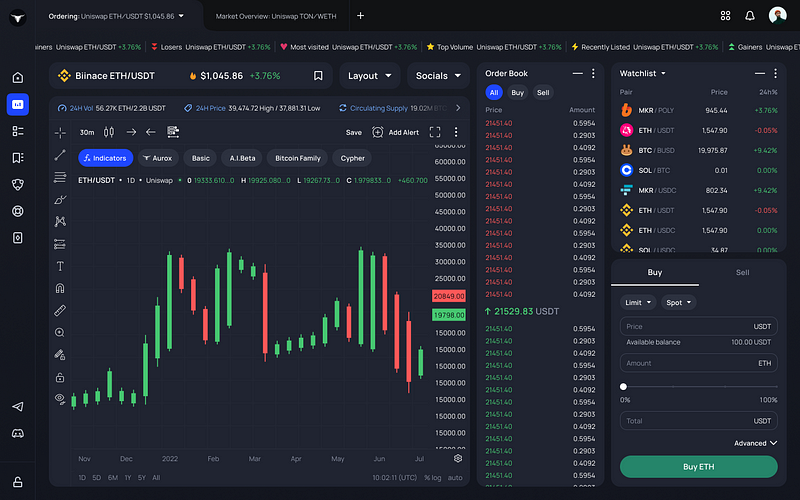Toggle the lock drawings tool
This screenshot has width=800, height=500.
pos(60,377)
